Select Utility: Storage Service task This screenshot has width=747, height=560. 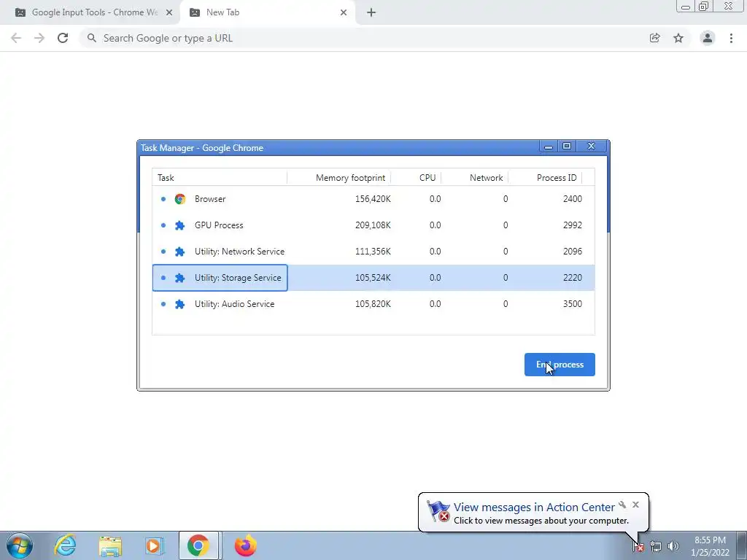click(373, 278)
